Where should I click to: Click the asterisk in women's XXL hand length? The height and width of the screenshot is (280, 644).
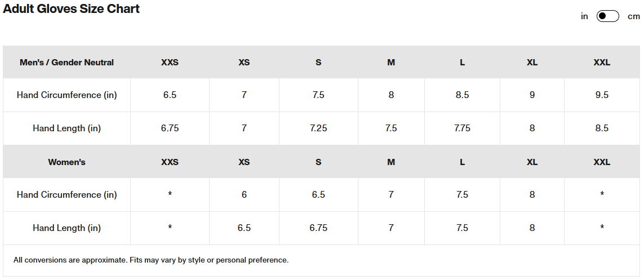point(602,228)
